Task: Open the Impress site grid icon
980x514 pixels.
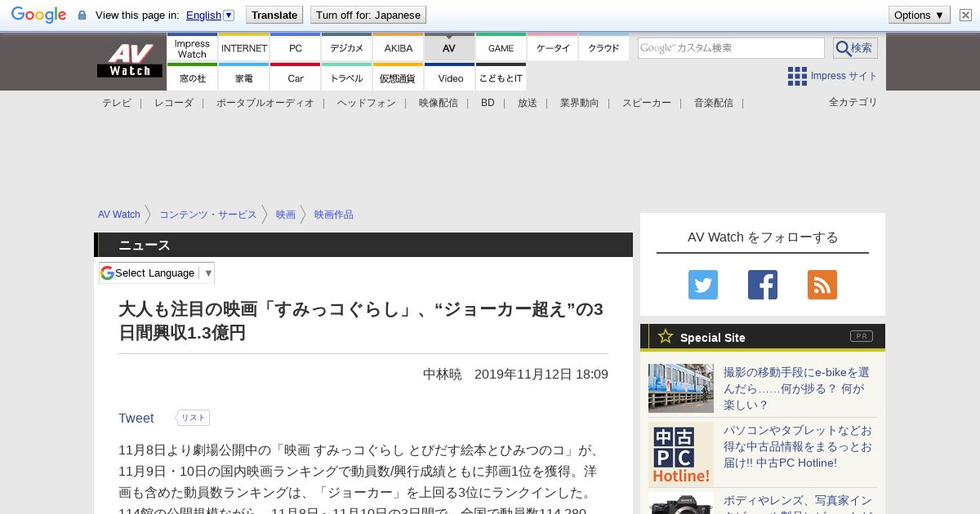Action: point(797,76)
